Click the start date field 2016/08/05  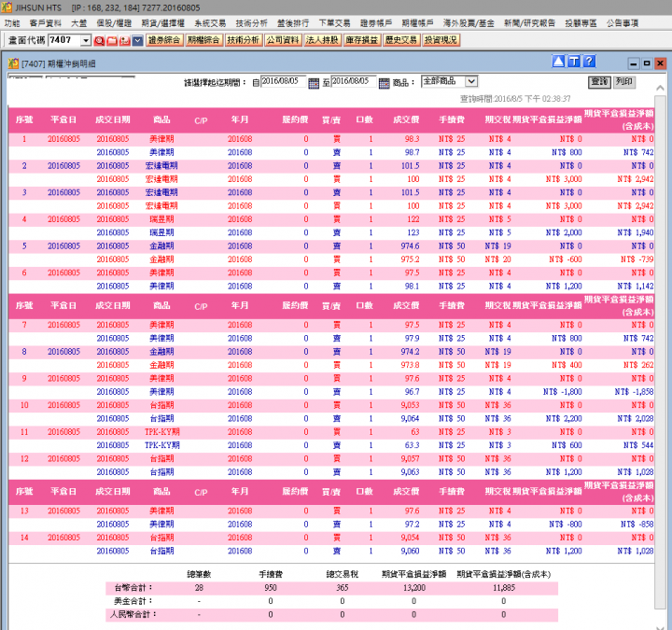(x=284, y=81)
